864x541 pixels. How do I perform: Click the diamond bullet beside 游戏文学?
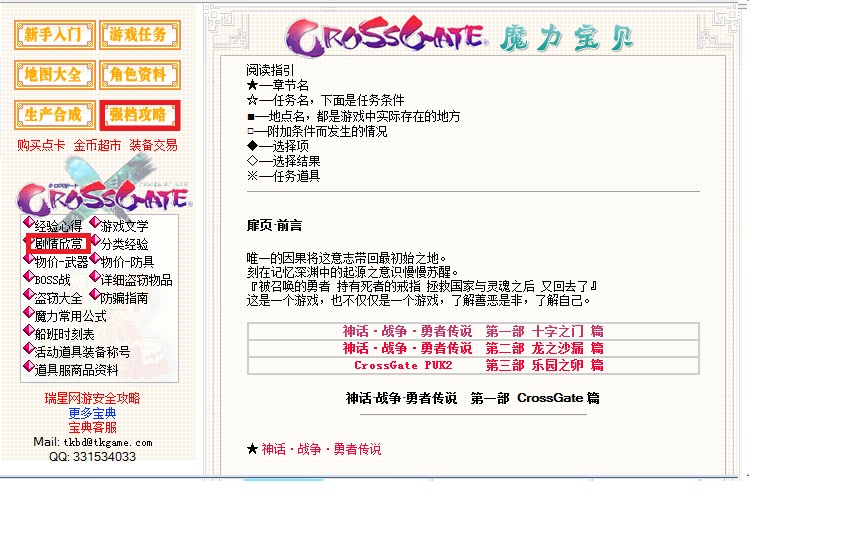coord(94,224)
